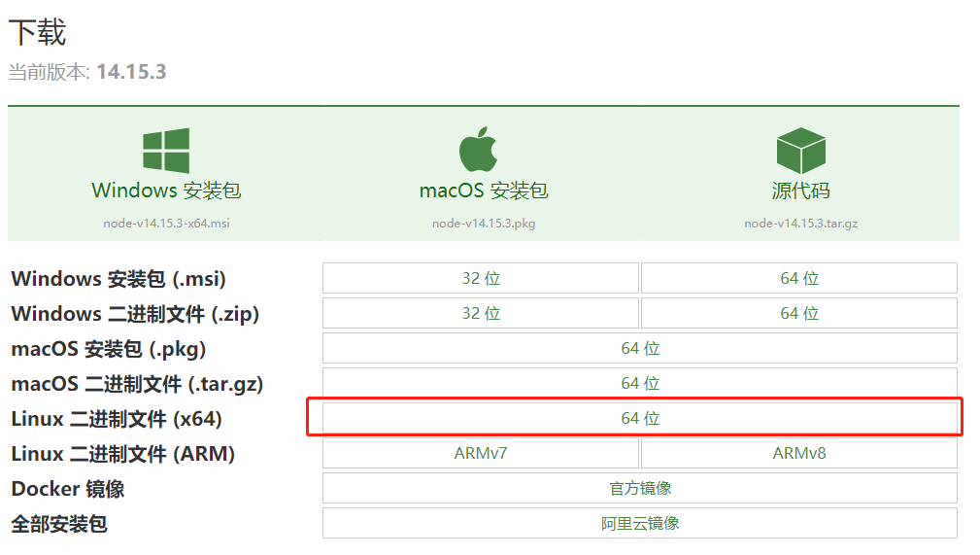Select ARMv7 Linux binary download

(x=481, y=454)
